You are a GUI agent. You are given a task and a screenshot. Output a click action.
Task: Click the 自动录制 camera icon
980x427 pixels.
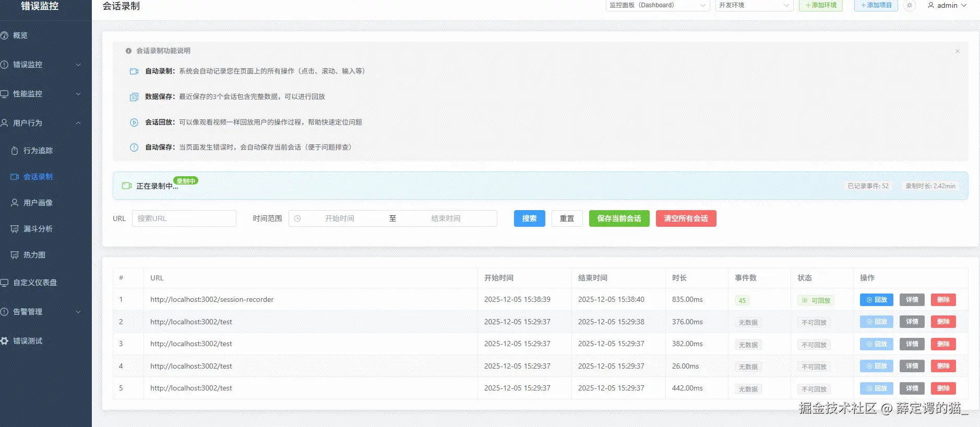(134, 71)
